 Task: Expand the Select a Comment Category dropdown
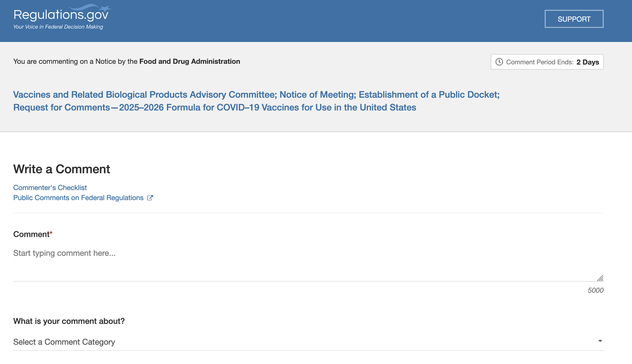pyautogui.click(x=308, y=342)
